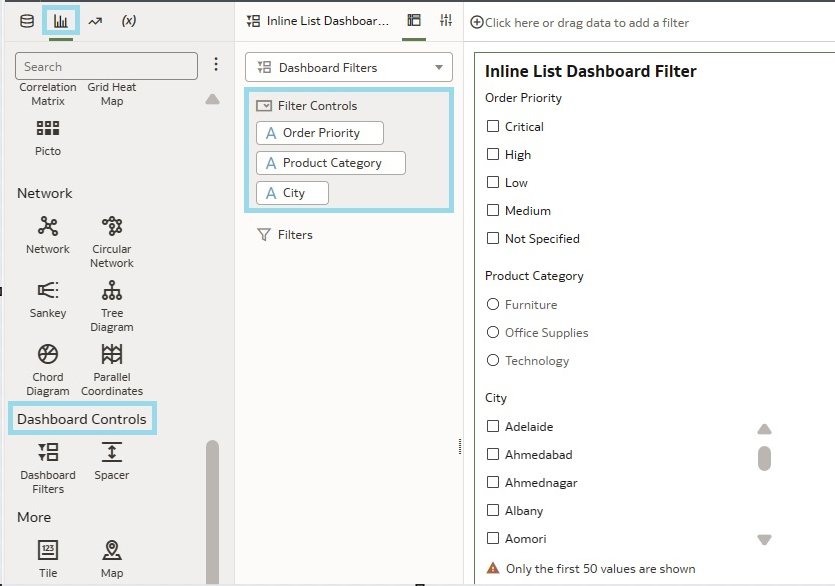Open the properties sliders tab
This screenshot has width=835, height=586.
(446, 21)
